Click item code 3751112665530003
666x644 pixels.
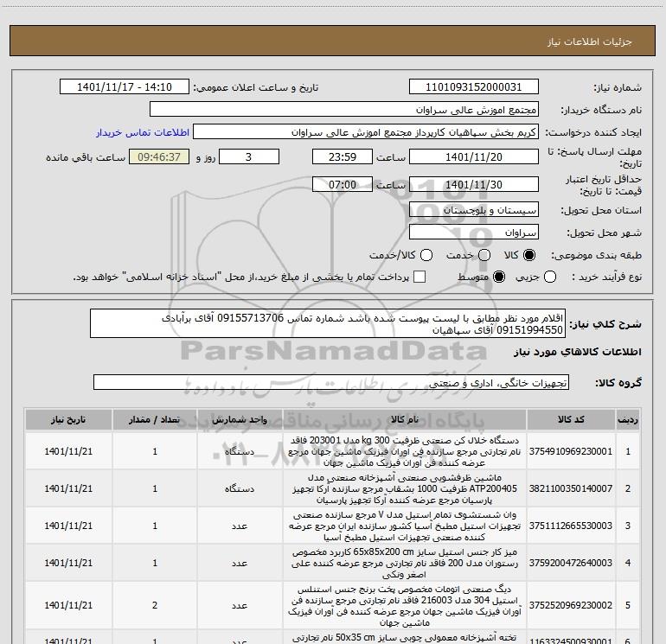pos(571,526)
